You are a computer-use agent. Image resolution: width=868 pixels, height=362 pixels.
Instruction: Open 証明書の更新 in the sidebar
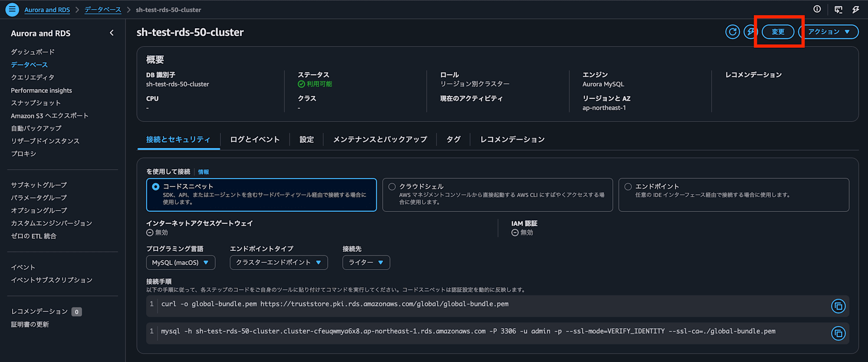click(30, 325)
